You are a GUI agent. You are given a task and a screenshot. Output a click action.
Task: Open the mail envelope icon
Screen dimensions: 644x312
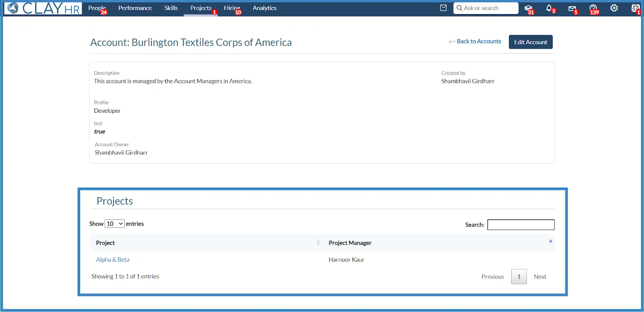point(572,9)
